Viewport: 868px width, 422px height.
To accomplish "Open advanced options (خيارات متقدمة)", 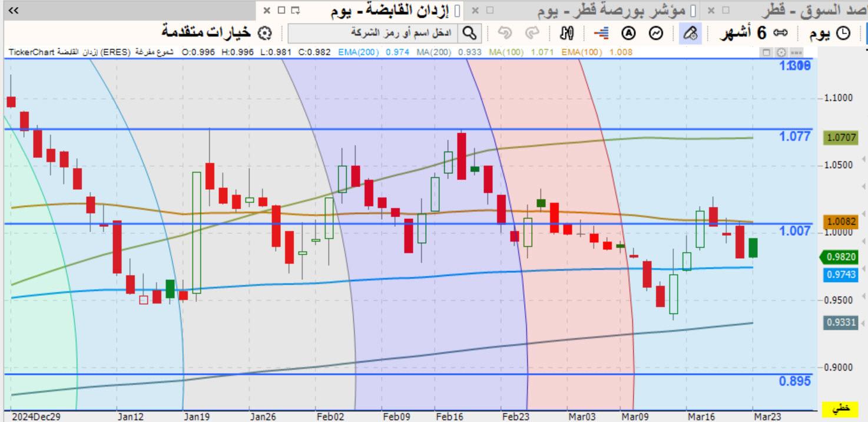I will (206, 32).
